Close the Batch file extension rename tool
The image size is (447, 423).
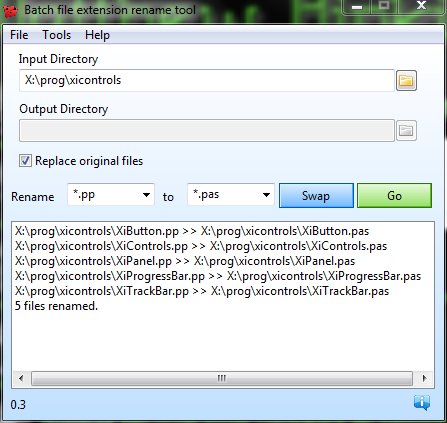(421, 6)
